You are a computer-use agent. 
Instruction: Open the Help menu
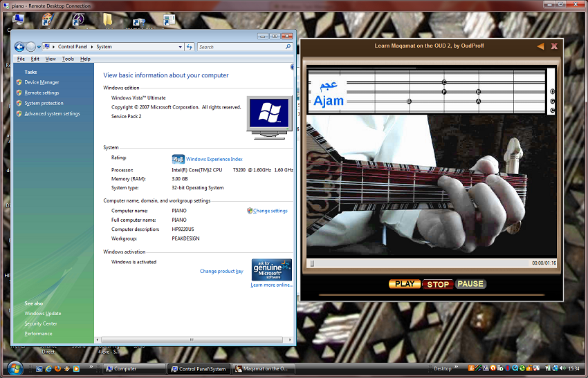tap(85, 59)
